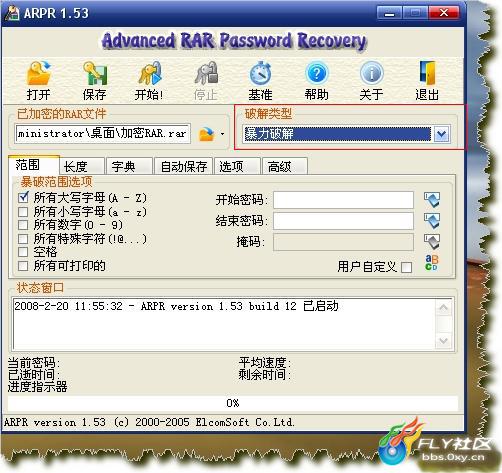This screenshot has width=502, height=473.
Task: Click the ARPR title bar app icon
Action: tap(12, 13)
